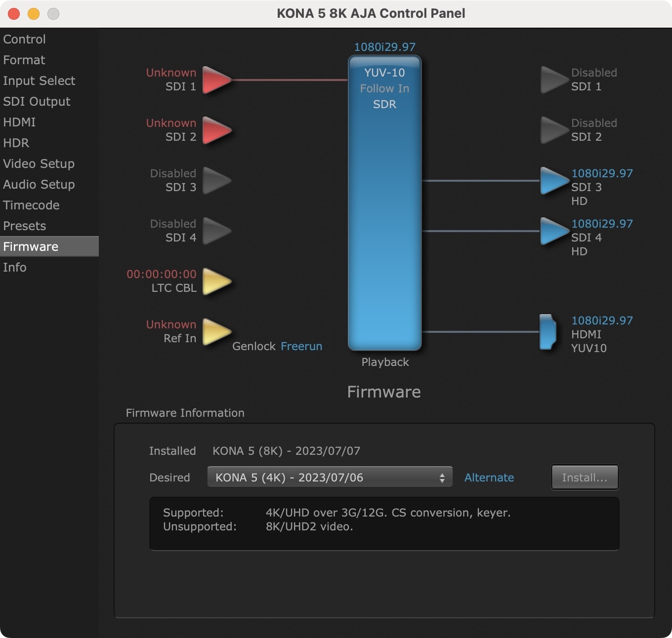Image resolution: width=672 pixels, height=638 pixels.
Task: Click the 1080i29.97 label for SDI 3 output
Action: (602, 173)
